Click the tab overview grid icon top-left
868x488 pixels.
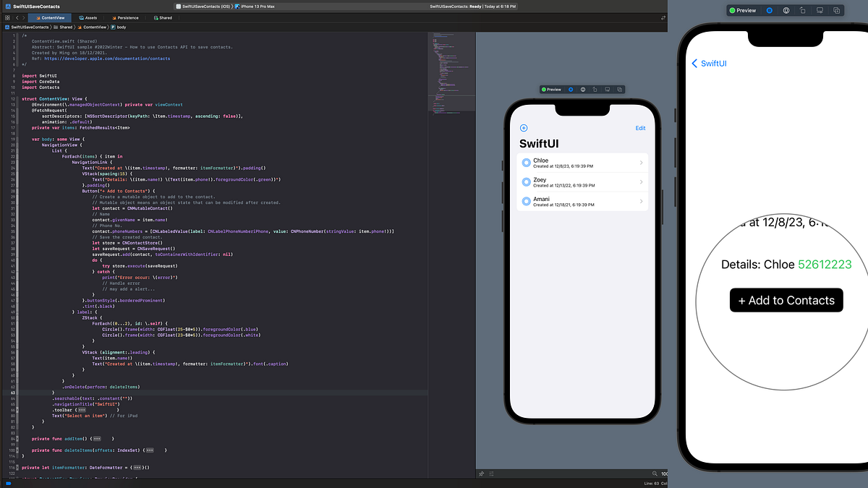click(x=7, y=17)
